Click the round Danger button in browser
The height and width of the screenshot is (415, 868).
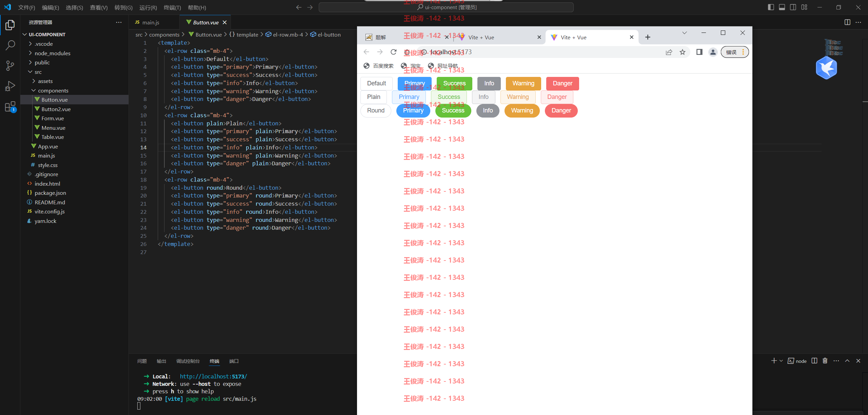click(x=561, y=110)
